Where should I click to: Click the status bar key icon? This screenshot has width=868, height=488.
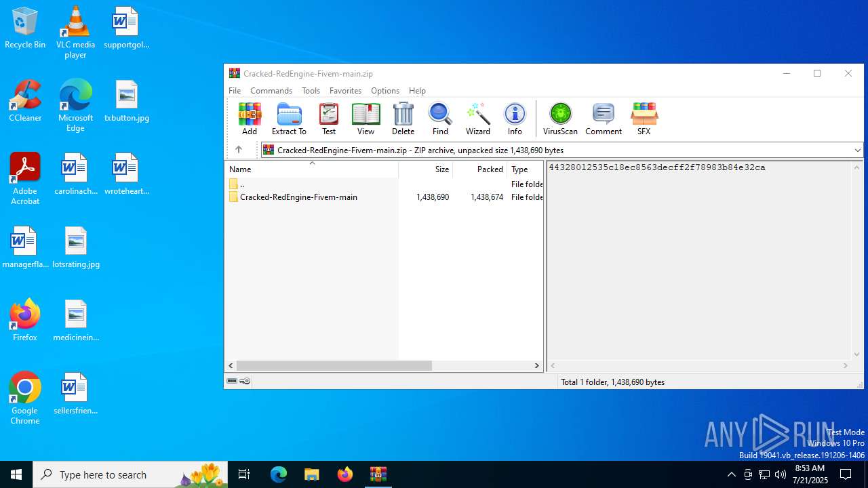(x=245, y=381)
